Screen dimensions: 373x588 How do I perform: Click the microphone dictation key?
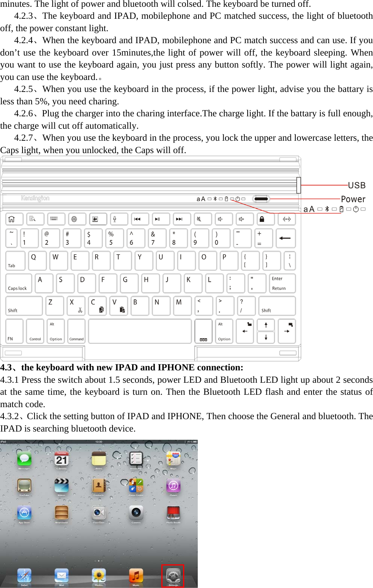click(119, 219)
